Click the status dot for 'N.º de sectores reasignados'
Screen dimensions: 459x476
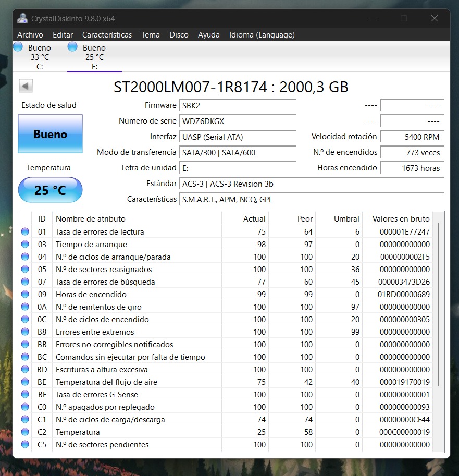pos(25,269)
